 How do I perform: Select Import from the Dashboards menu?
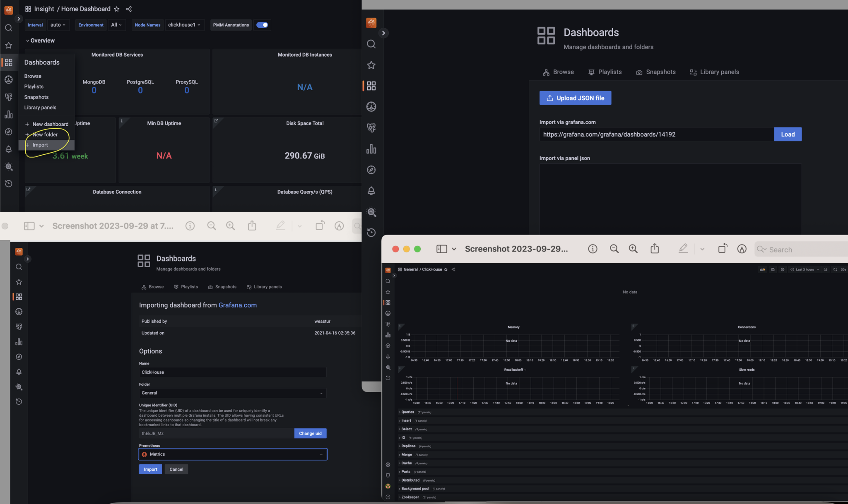point(40,145)
